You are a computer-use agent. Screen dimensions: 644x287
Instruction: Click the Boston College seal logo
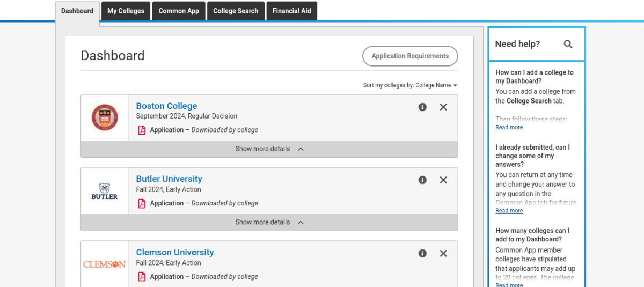[x=105, y=117]
